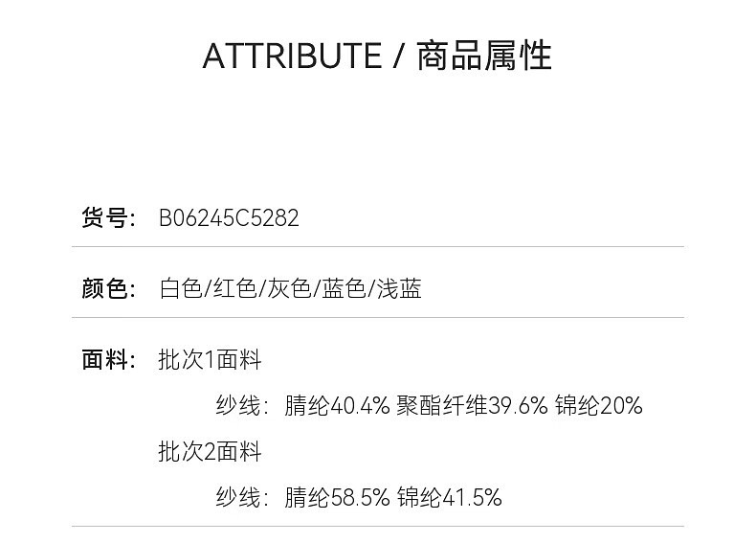Click the 批次2面料 text
The width and height of the screenshot is (756, 543).
click(x=210, y=451)
